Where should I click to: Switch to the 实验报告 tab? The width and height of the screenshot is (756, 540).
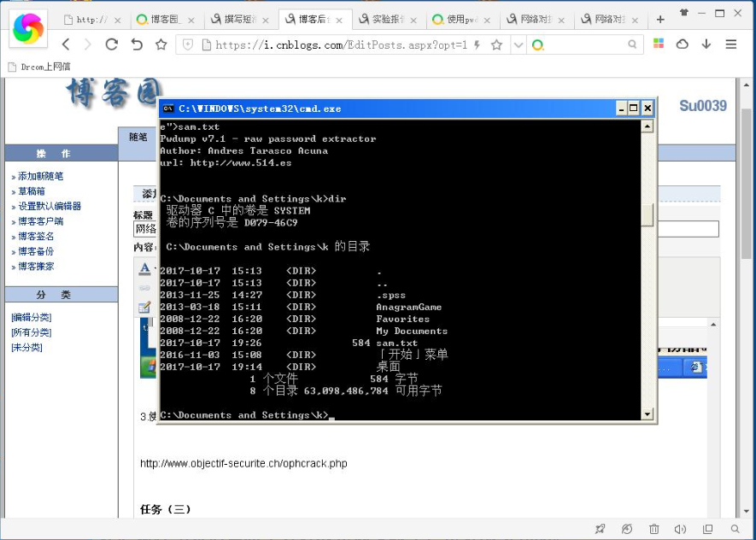[389, 20]
